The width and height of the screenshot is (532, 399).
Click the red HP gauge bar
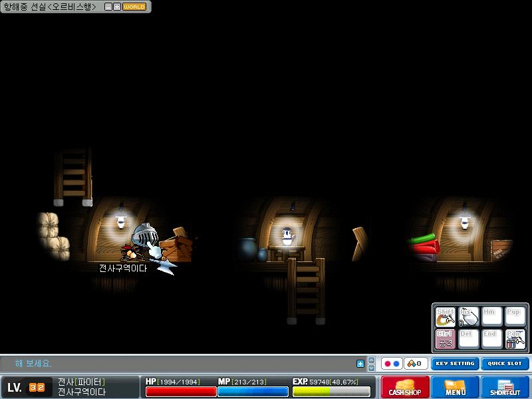[x=181, y=392]
